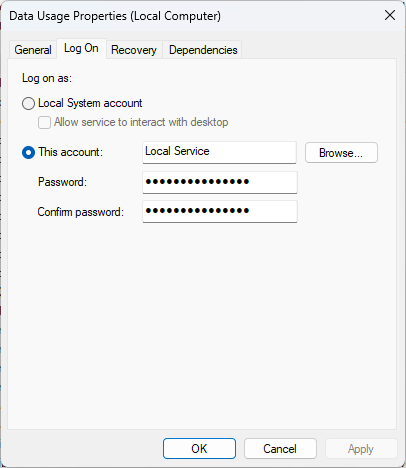Tick the Allow service to interact with desktop checkbox
The height and width of the screenshot is (468, 406).
44,122
